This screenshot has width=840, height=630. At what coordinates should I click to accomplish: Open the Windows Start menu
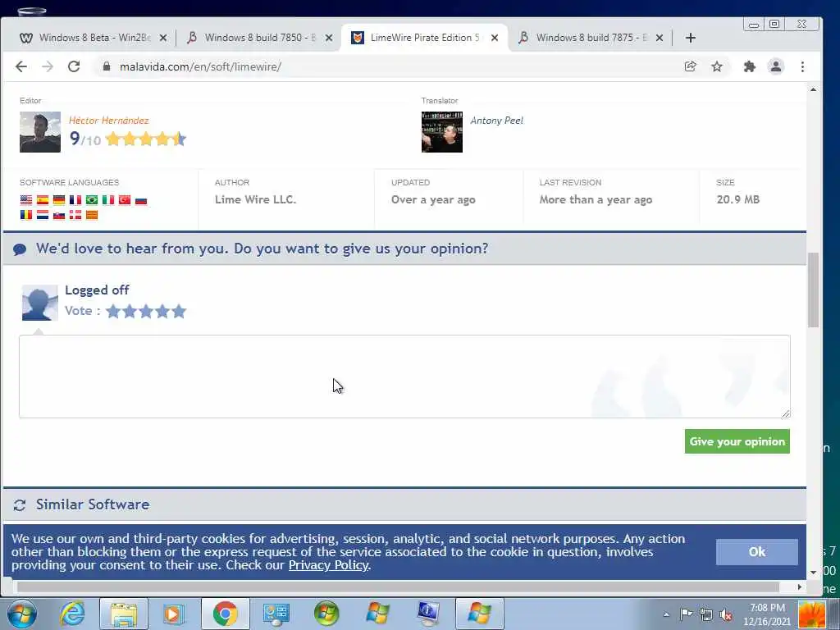(21, 614)
